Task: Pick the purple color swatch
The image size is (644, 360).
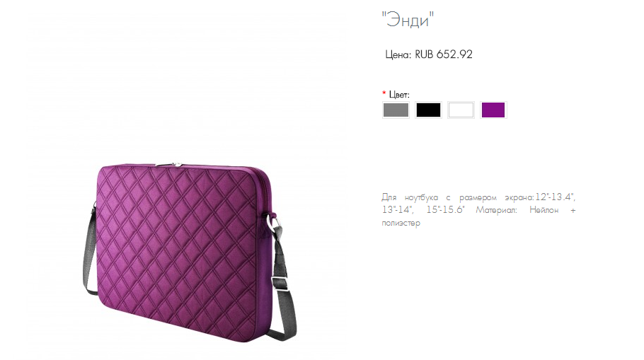Action: coord(493,110)
